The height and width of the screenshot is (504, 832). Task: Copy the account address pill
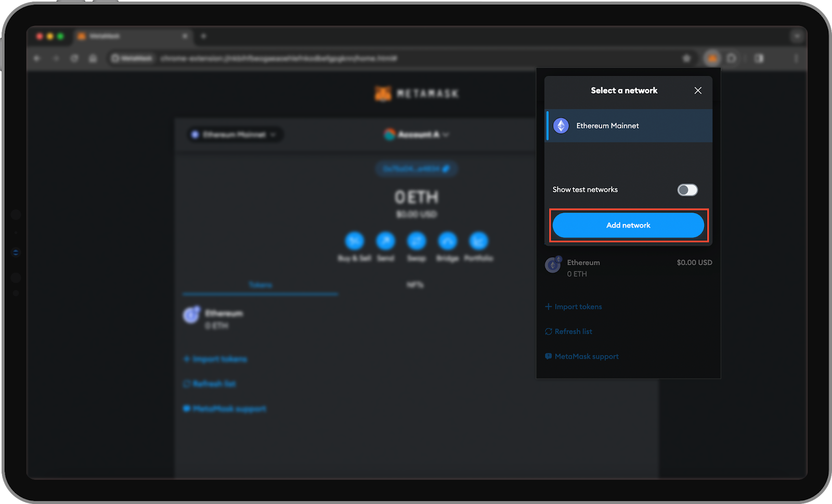click(417, 169)
